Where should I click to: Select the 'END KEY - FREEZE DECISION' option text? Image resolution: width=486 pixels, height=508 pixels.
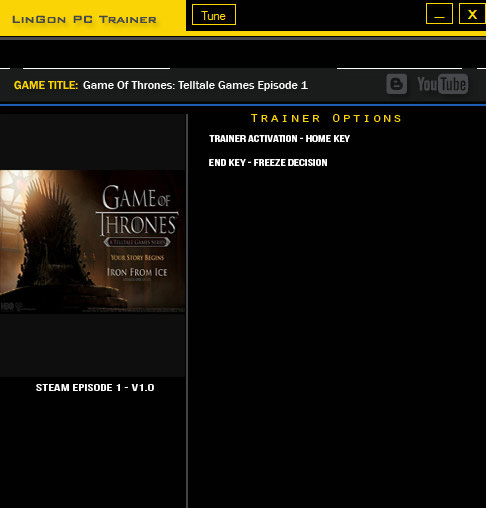tap(268, 163)
